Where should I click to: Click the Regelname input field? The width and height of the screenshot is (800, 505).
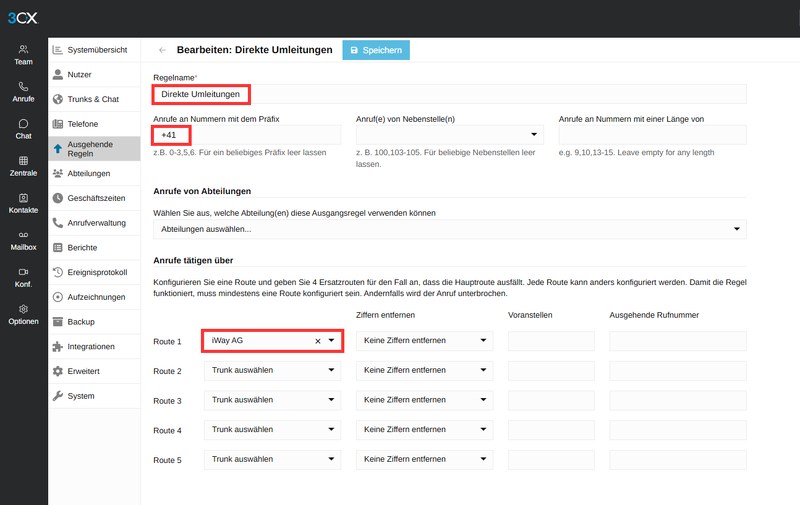[449, 94]
